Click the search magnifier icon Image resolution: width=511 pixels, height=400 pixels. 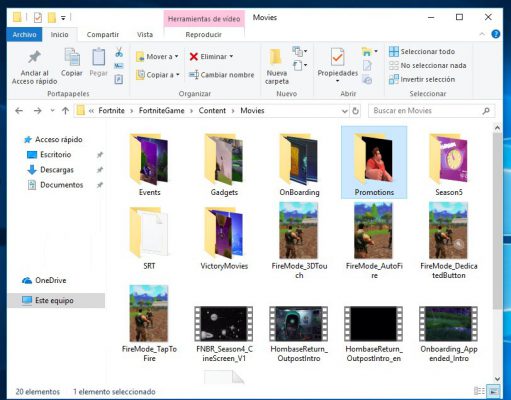point(486,111)
